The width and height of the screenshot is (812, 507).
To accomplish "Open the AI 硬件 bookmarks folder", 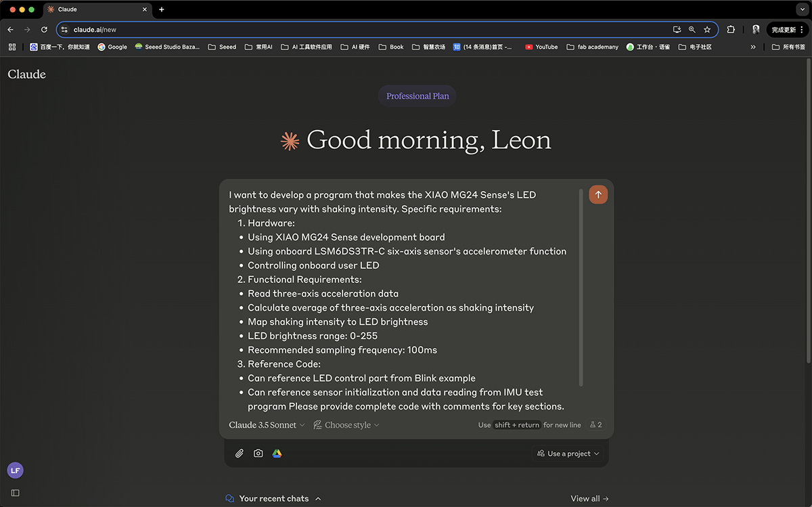I will coord(355,47).
